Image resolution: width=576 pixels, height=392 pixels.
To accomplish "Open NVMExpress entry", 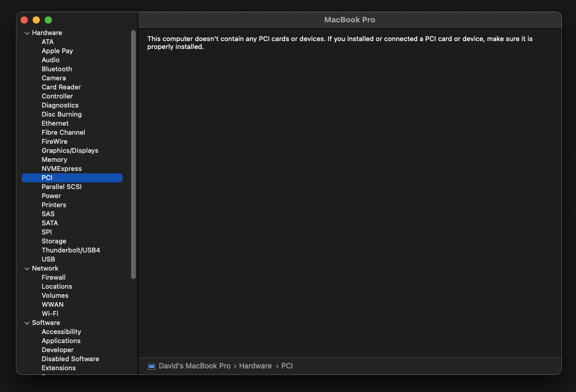I will coord(62,169).
